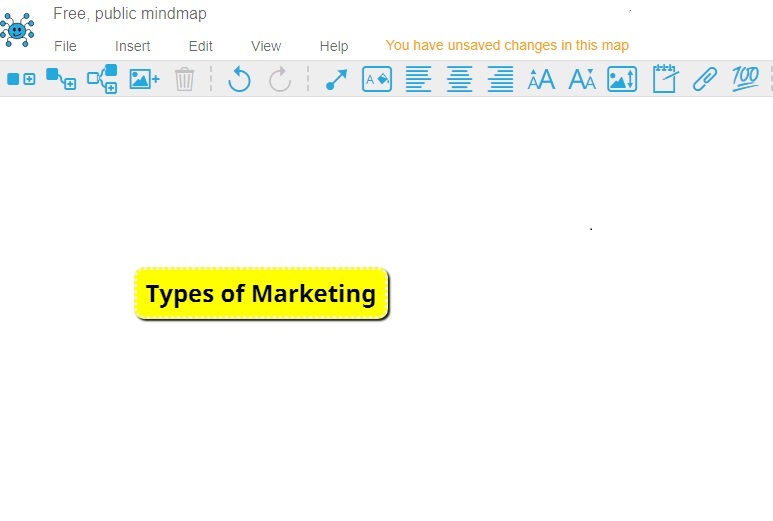Open the File menu
This screenshot has width=773, height=521.
coord(65,46)
